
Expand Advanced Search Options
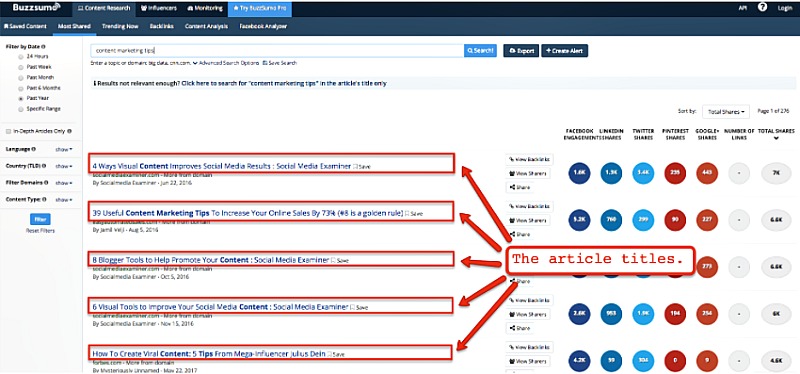click(226, 63)
